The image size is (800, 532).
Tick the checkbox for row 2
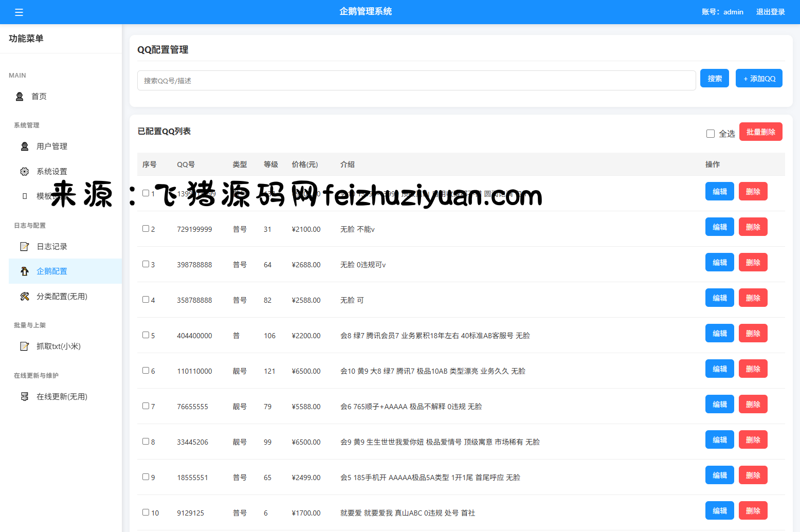pos(146,229)
